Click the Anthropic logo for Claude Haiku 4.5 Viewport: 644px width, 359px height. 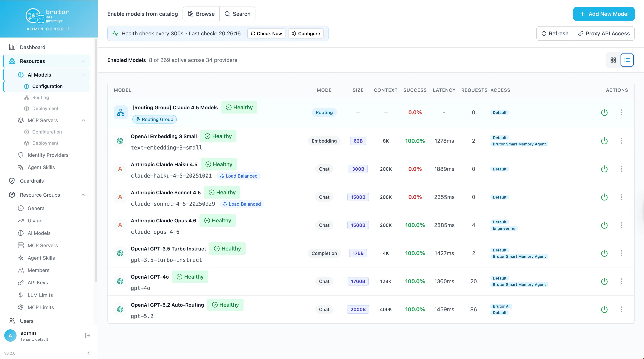coord(120,169)
